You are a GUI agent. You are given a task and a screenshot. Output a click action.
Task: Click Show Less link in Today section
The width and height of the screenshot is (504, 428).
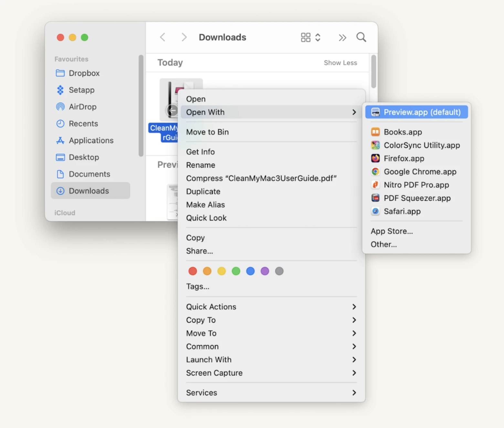[341, 63]
